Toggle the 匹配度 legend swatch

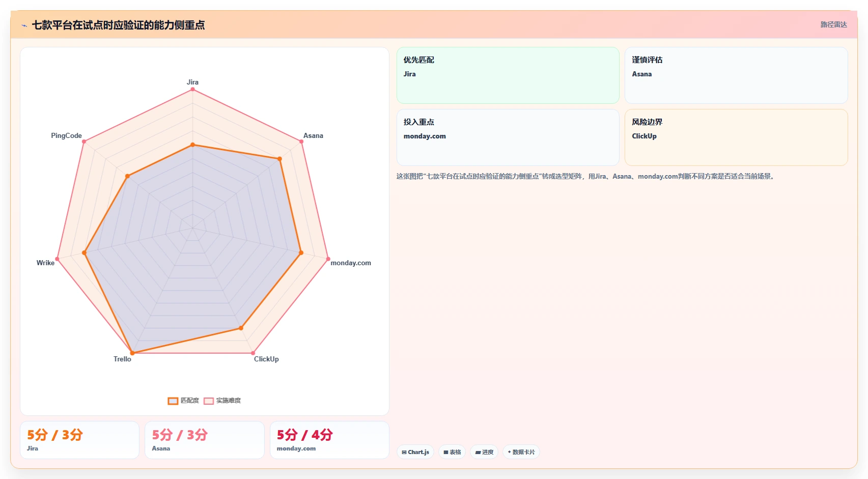tap(173, 401)
